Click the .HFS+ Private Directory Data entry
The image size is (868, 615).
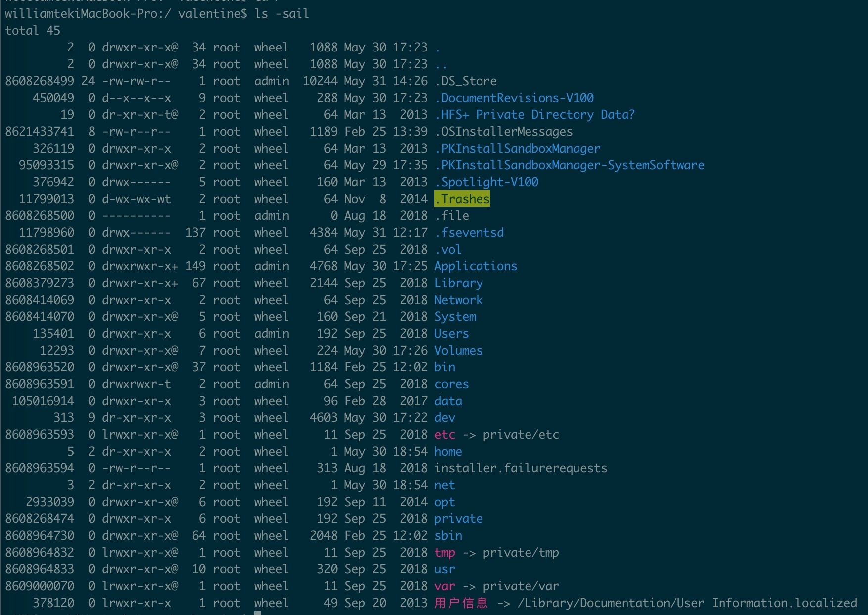coord(534,115)
